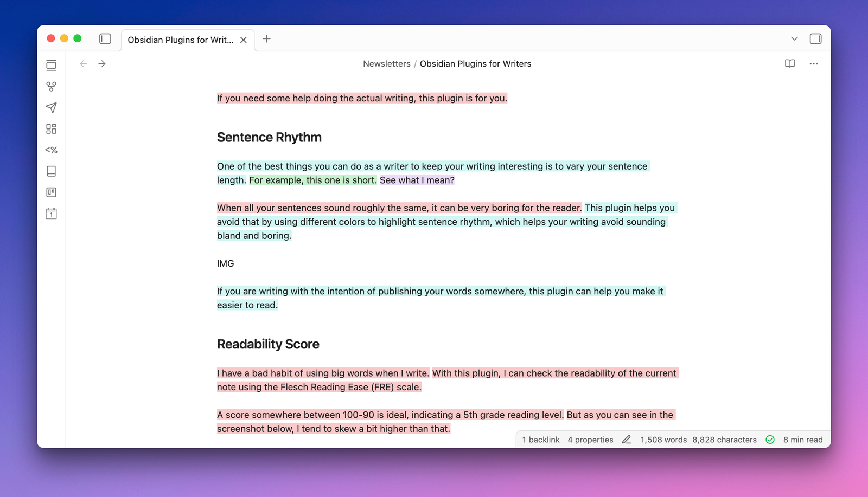Open the Newsletters breadcrumb link
The width and height of the screenshot is (868, 497).
coord(386,63)
